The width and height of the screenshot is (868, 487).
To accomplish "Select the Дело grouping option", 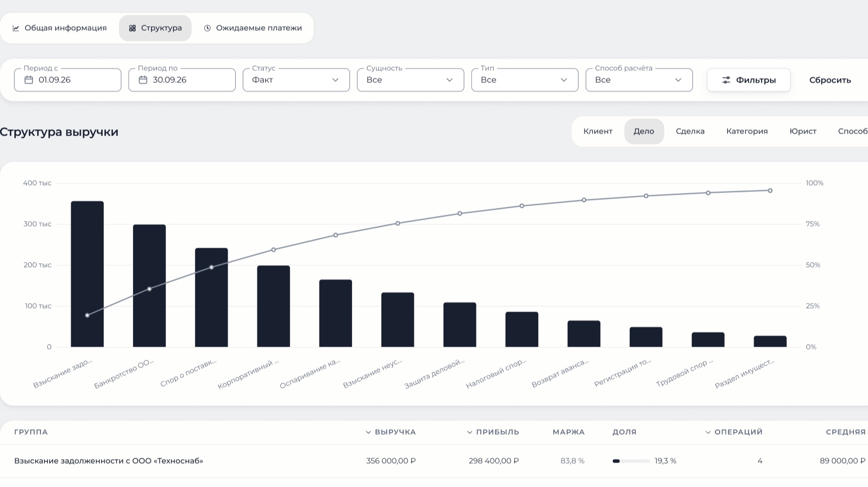I will tap(644, 131).
